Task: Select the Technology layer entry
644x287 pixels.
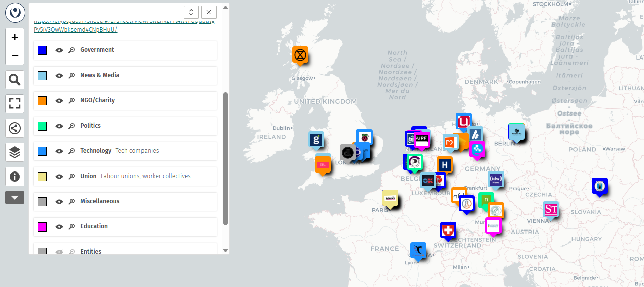Action: (x=96, y=151)
